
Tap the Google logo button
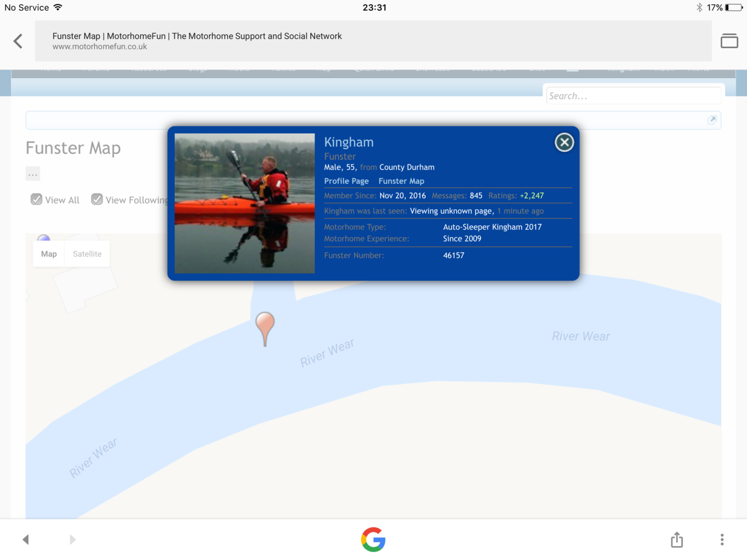(373, 539)
